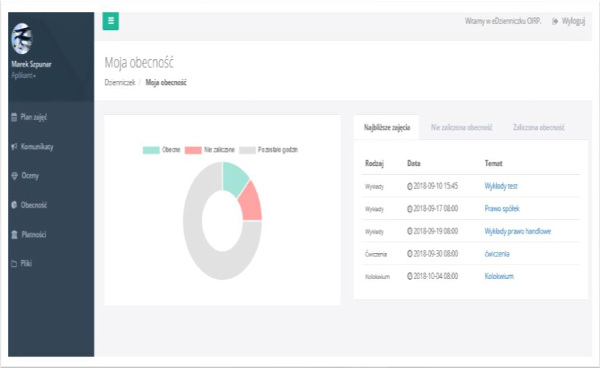Open the ćwiczenia topic link
Image resolution: width=600 pixels, height=368 pixels.
tap(497, 254)
